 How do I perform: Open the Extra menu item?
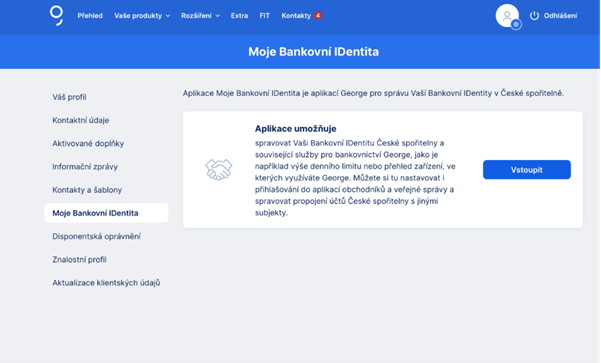239,16
